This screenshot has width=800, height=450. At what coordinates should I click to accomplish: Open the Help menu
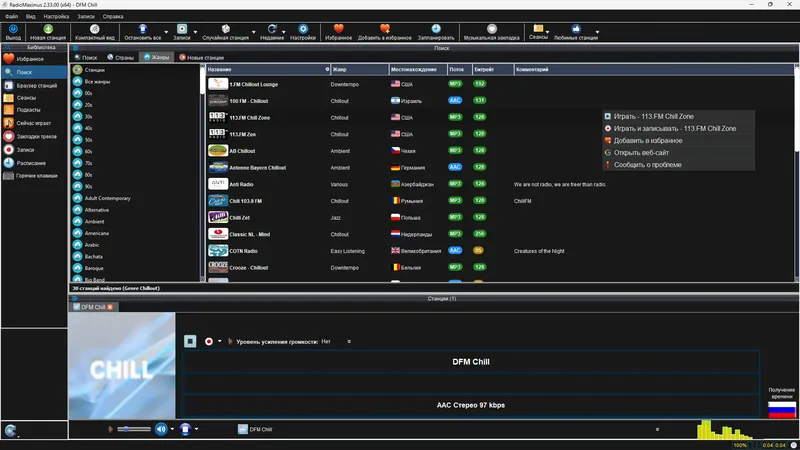(x=113, y=16)
